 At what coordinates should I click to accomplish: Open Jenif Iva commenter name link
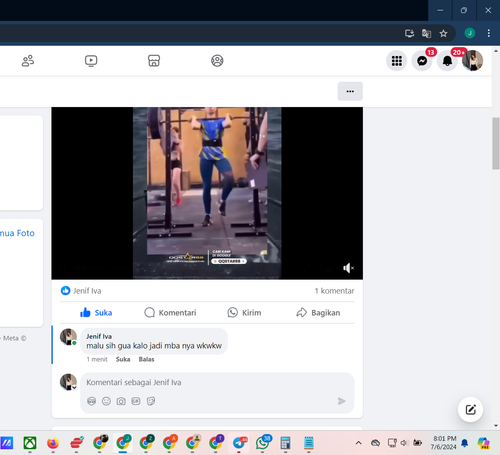[99, 336]
